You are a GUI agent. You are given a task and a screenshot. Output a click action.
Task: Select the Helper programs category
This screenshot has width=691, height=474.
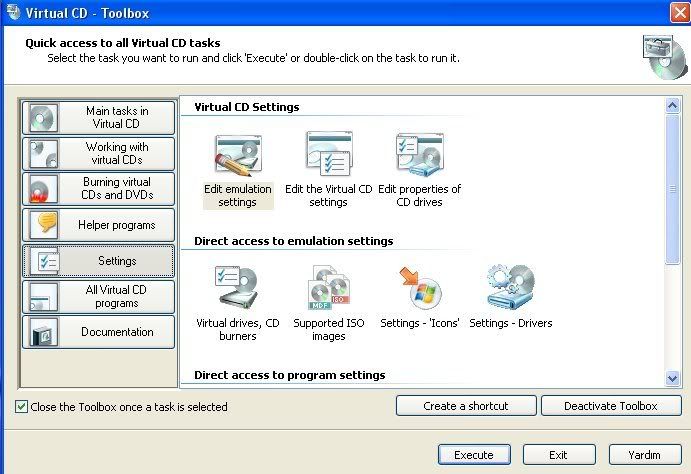tap(99, 225)
